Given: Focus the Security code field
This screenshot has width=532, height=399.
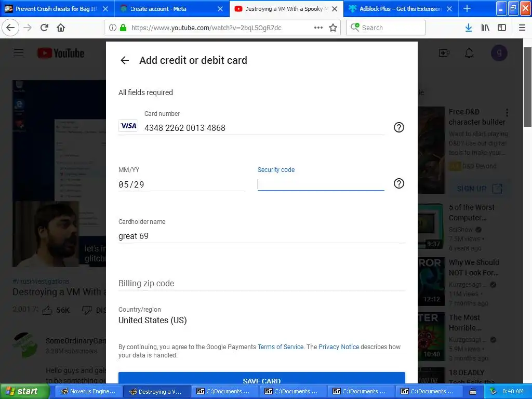Looking at the screenshot, I should [321, 184].
